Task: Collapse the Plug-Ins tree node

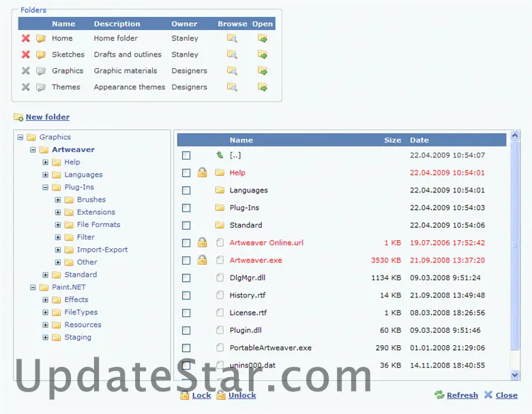Action: pos(46,188)
